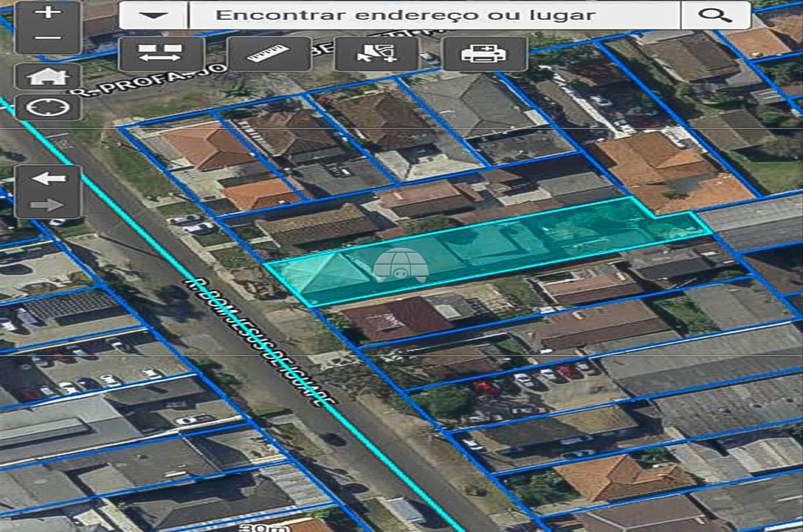Screen dimensions: 803x532
Task: Activate the feature selection tool
Action: coord(376,53)
